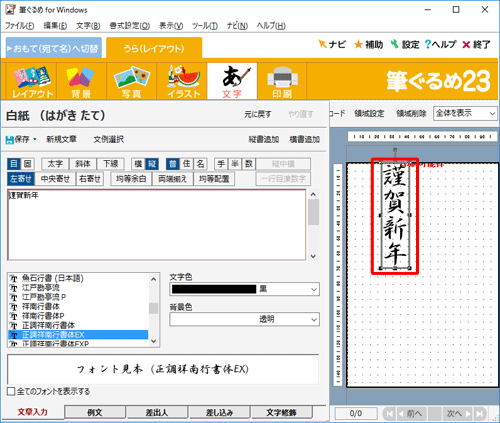Switch to おもて(宛て名)へ切替 tab
Image resolution: width=500 pixels, height=423 pixels.
(x=54, y=48)
